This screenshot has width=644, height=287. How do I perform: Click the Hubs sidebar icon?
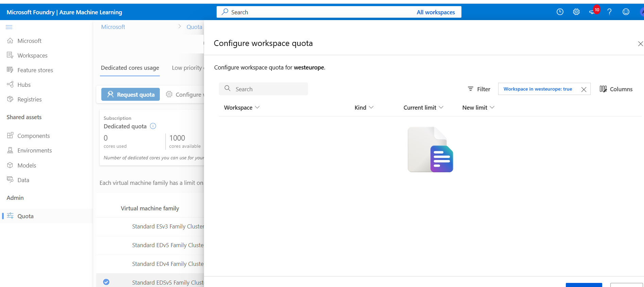[10, 84]
